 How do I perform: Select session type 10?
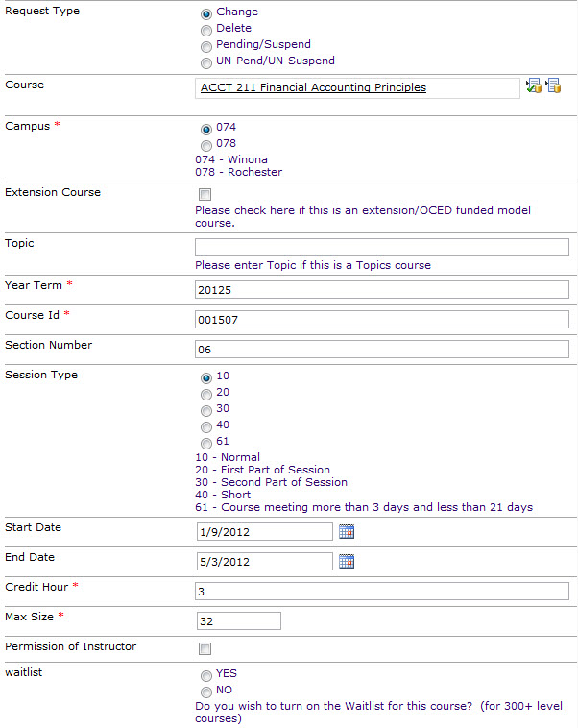[206, 378]
